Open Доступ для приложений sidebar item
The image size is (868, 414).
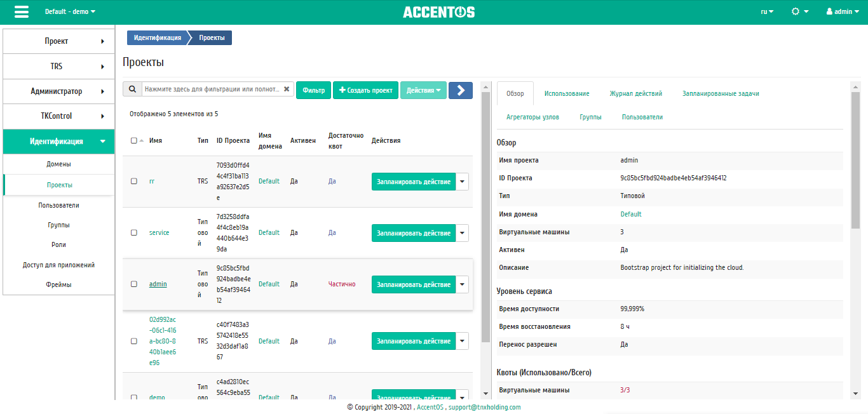tap(58, 265)
